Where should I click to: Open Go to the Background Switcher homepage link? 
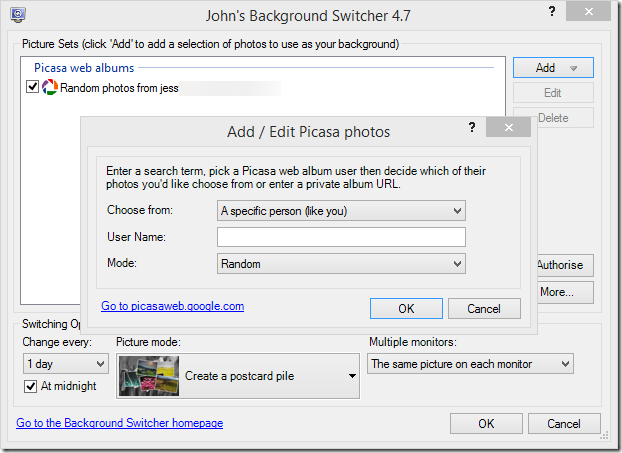(x=119, y=423)
